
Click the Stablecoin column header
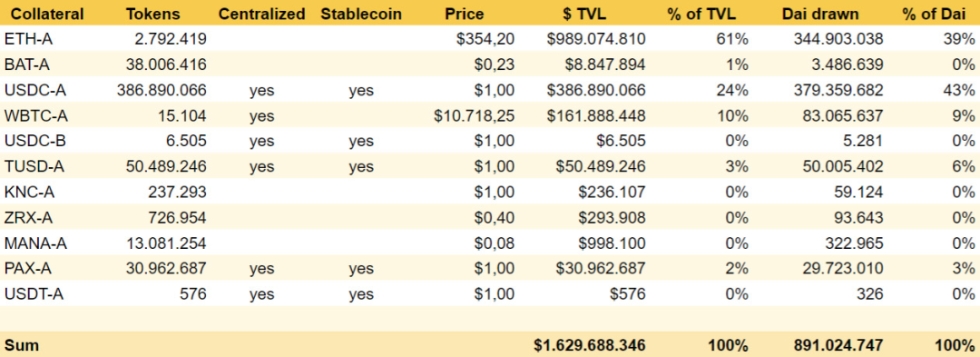[360, 13]
